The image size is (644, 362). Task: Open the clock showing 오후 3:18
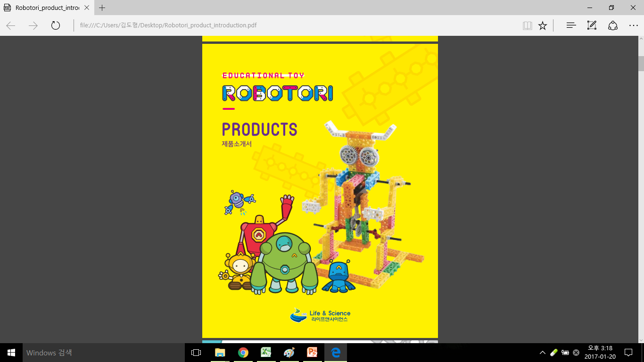click(x=600, y=353)
